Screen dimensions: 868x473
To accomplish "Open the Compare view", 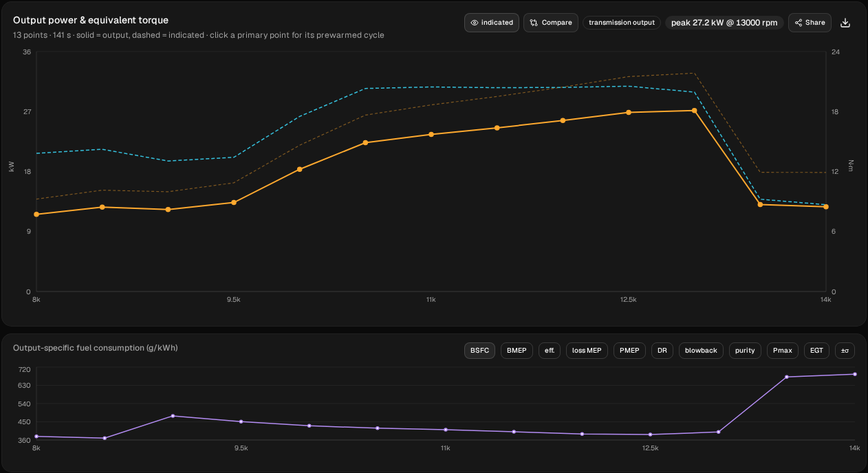I will [x=551, y=23].
